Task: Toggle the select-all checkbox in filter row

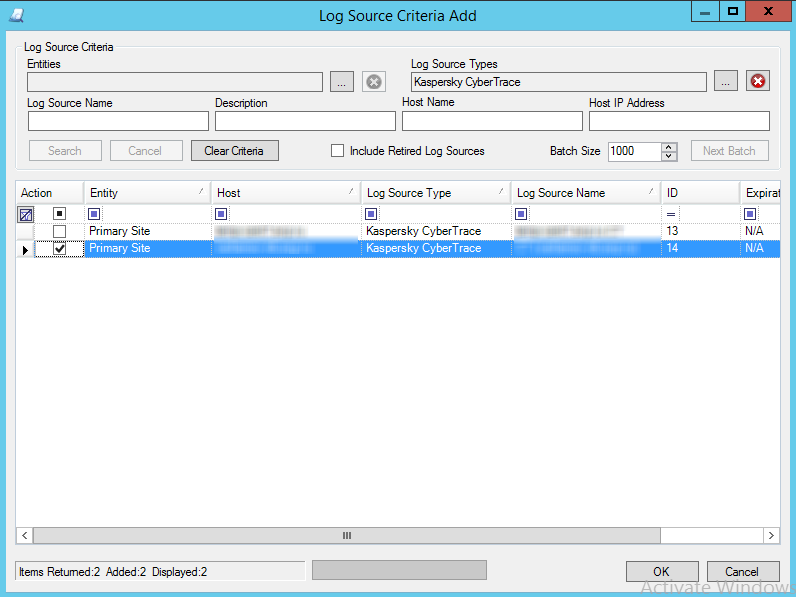Action: coord(60,214)
